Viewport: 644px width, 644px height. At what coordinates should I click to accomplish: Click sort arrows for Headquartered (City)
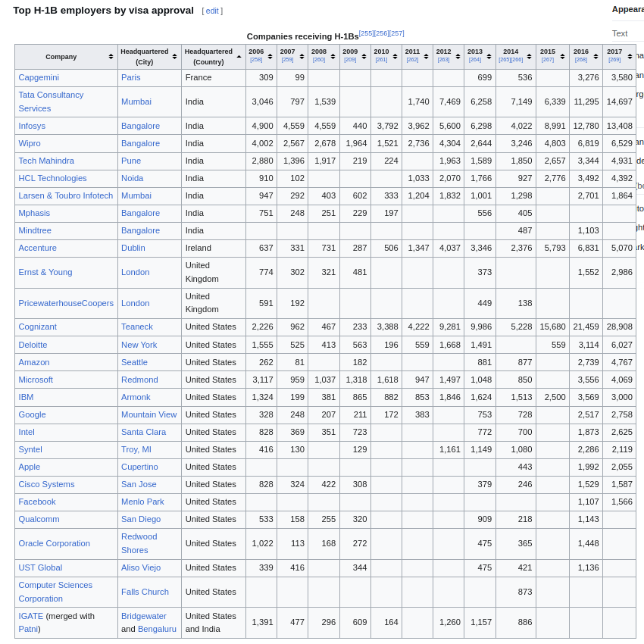click(174, 57)
